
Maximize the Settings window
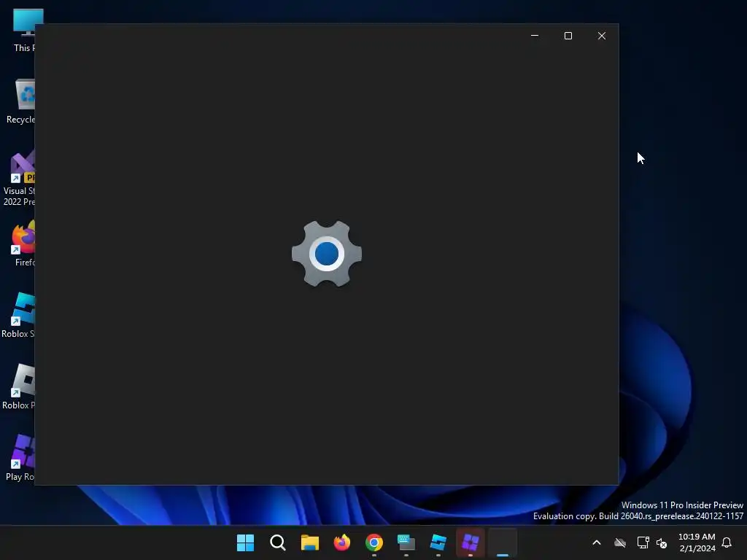568,36
